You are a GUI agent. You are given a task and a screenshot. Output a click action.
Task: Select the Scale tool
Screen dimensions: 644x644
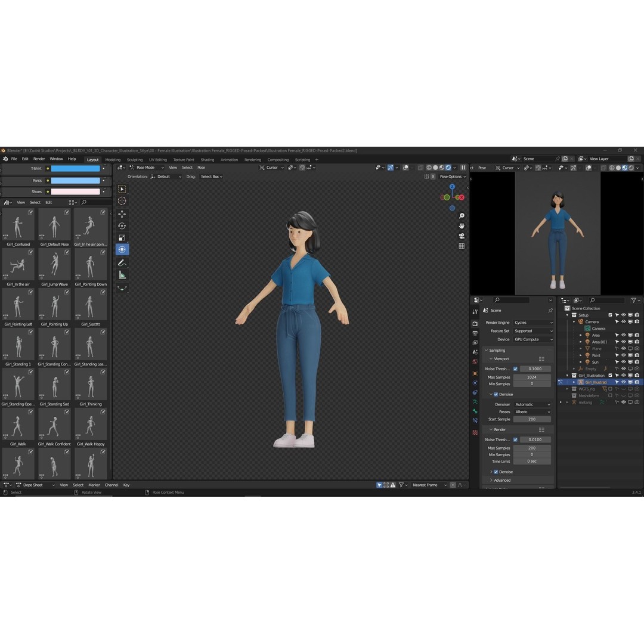coord(122,238)
